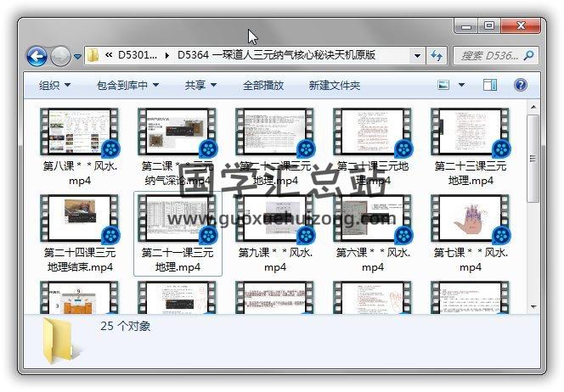Click the folder icon in address bar
This screenshot has height=392, width=564.
point(93,56)
